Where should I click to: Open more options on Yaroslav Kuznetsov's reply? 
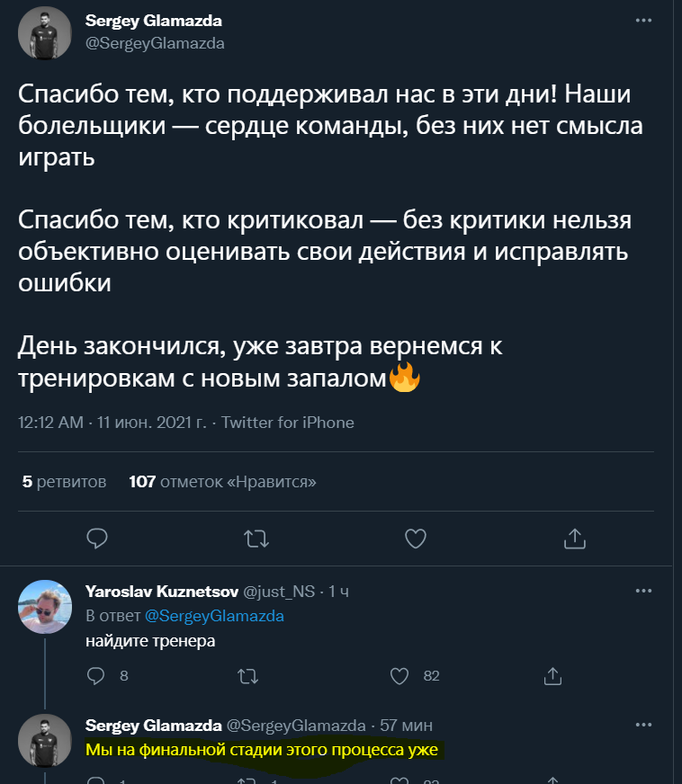644,589
